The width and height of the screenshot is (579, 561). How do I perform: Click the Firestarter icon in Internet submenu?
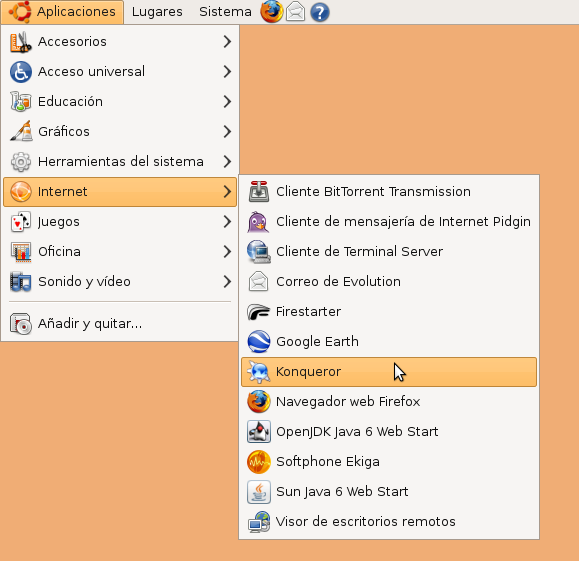258,312
